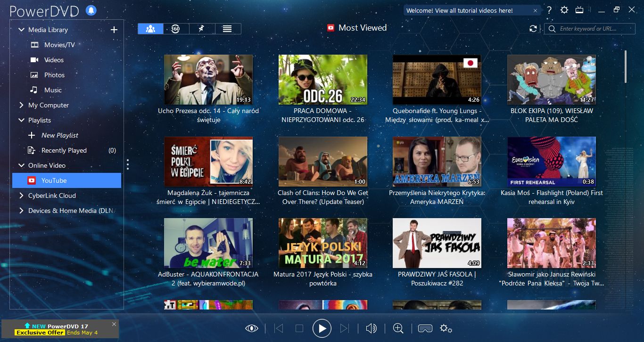Open Welcome tutorial videos link
The image size is (644, 342).
[x=459, y=10]
